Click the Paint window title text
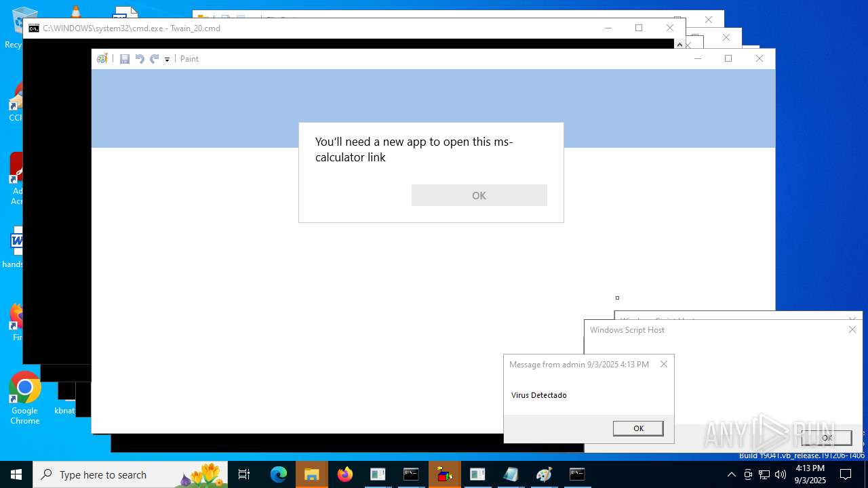The width and height of the screenshot is (868, 488). click(x=189, y=59)
